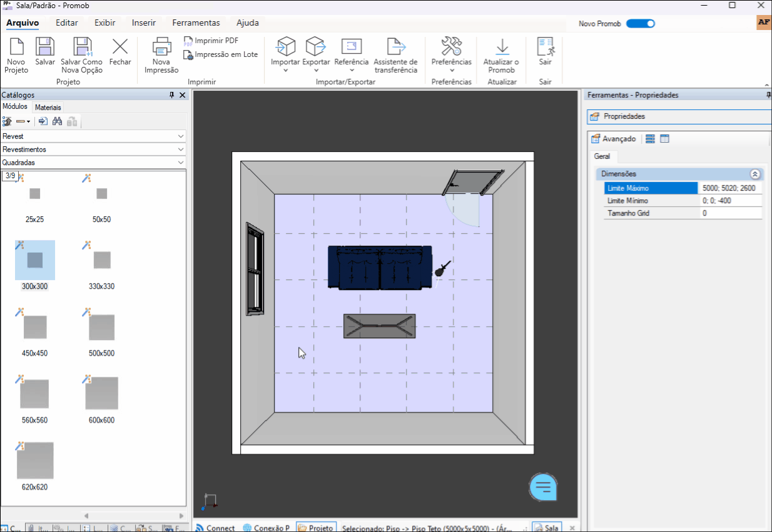Select the 560x560 tile thumbnail
772x532 pixels.
[34, 394]
